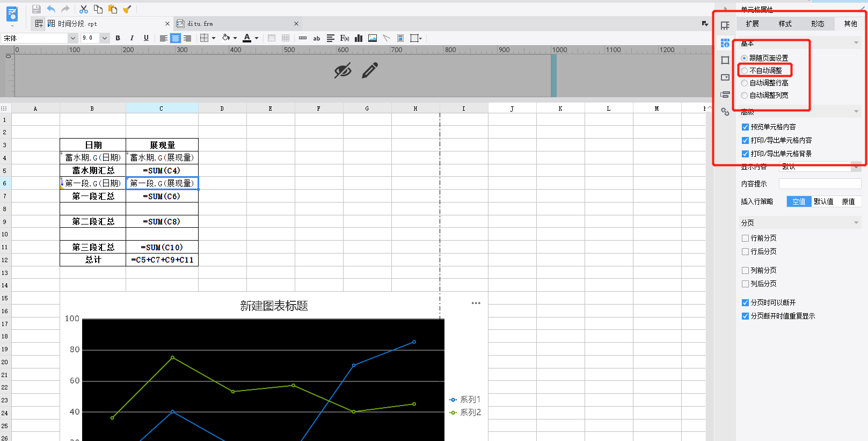This screenshot has width=868, height=441.
Task: Open the floating element panel icon
Action: coord(725,60)
